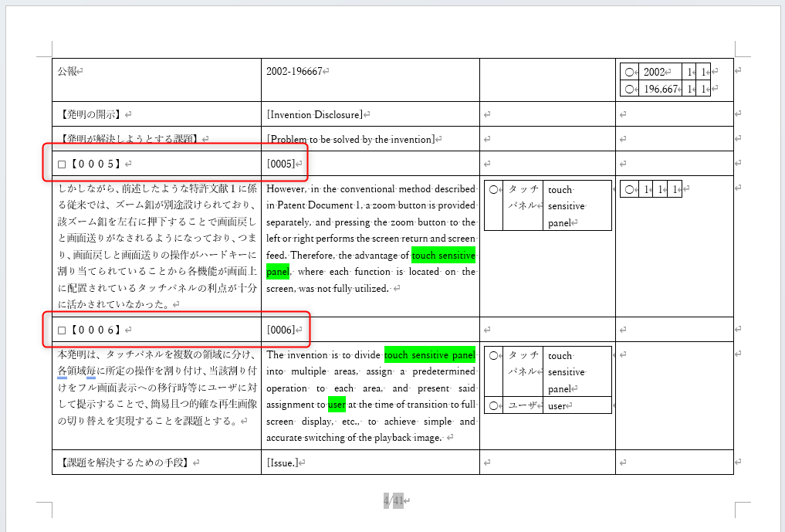Click the "user" entry in the glossary table
This screenshot has width=785, height=532.
pos(557,405)
